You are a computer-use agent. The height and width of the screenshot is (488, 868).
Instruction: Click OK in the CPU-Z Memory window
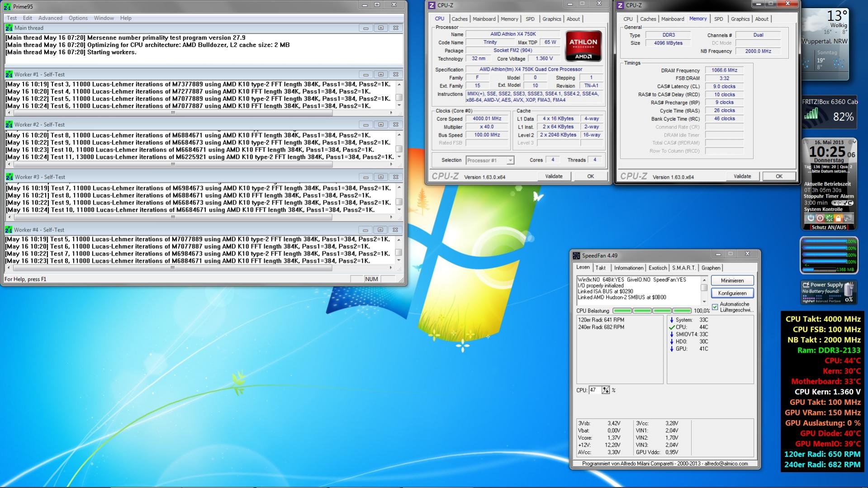tap(779, 176)
